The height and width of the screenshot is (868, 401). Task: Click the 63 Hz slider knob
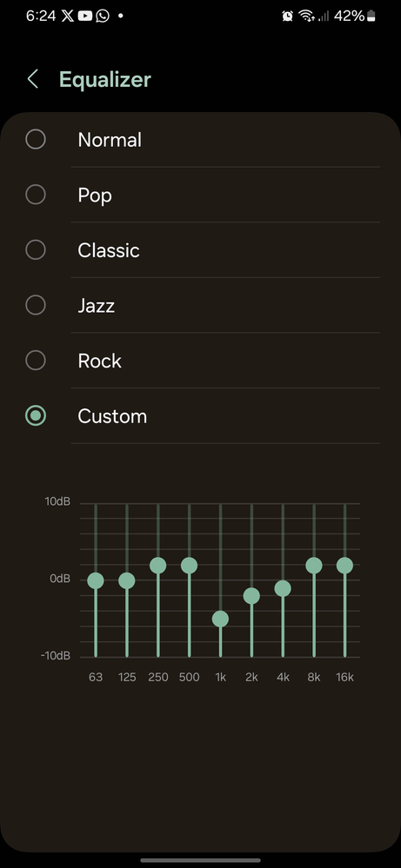96,580
